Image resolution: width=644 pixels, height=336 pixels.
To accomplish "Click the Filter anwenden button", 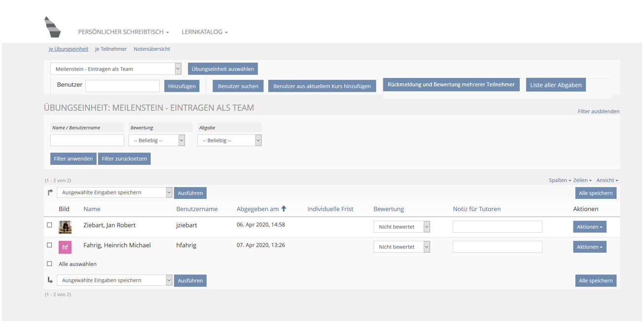I will 73,159.
